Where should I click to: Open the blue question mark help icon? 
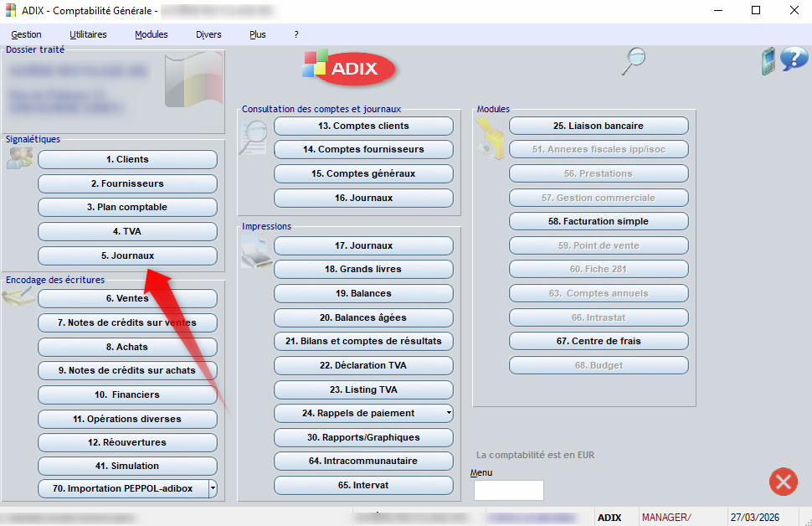[794, 60]
